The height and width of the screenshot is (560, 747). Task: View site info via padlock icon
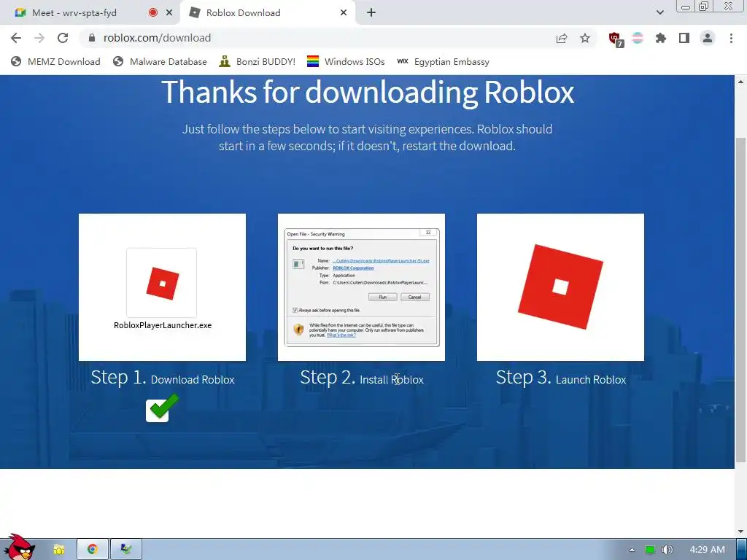92,38
